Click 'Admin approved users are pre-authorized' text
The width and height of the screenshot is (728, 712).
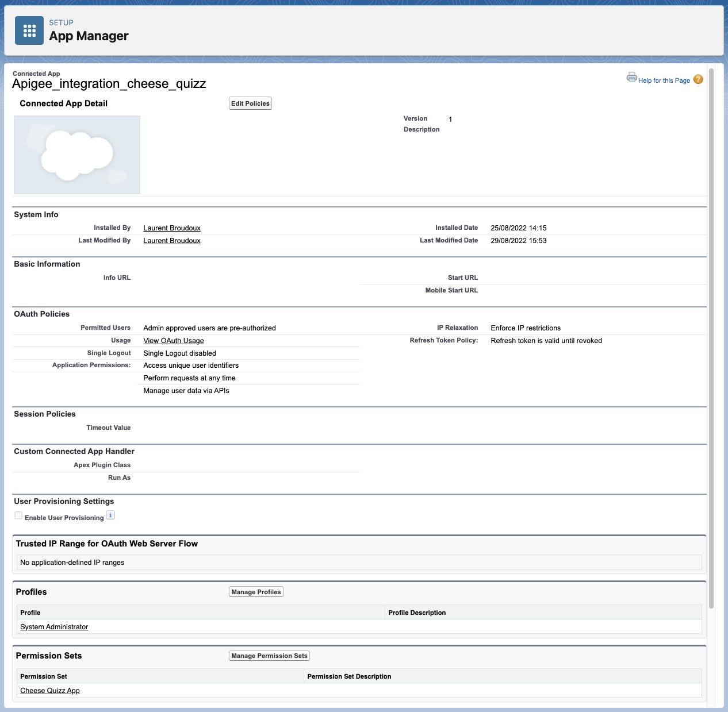coord(209,328)
